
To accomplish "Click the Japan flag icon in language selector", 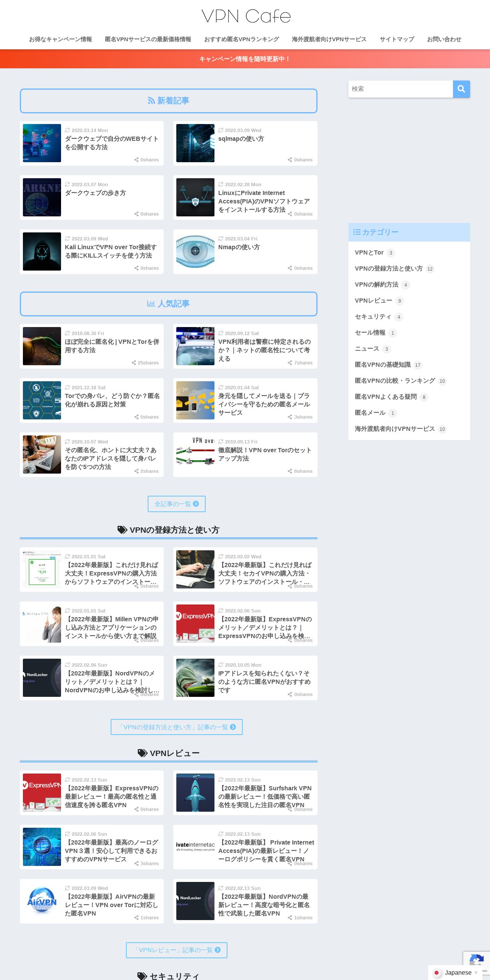I will 437,973.
